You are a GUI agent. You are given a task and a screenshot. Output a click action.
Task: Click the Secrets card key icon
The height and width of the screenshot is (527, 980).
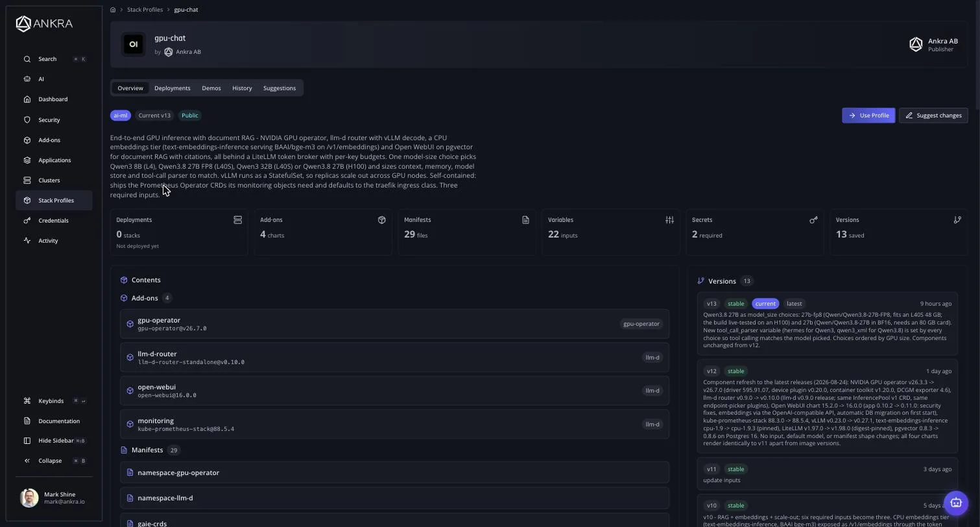coord(813,220)
